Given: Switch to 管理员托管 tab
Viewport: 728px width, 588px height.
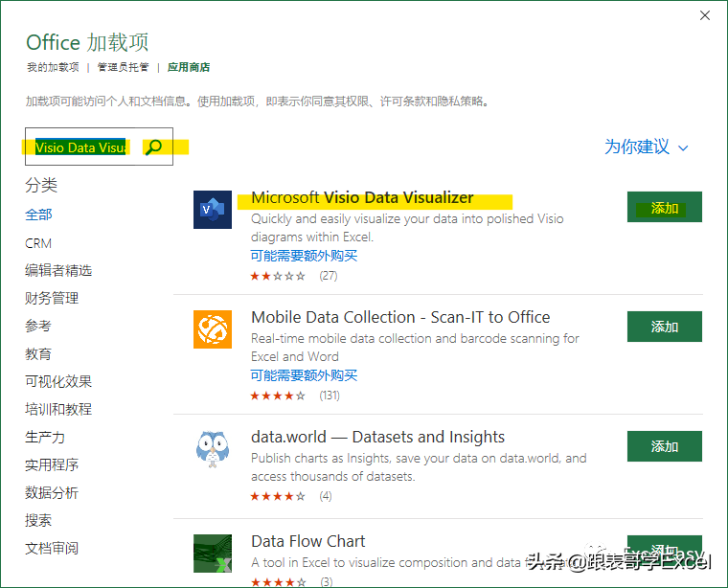Looking at the screenshot, I should point(123,67).
